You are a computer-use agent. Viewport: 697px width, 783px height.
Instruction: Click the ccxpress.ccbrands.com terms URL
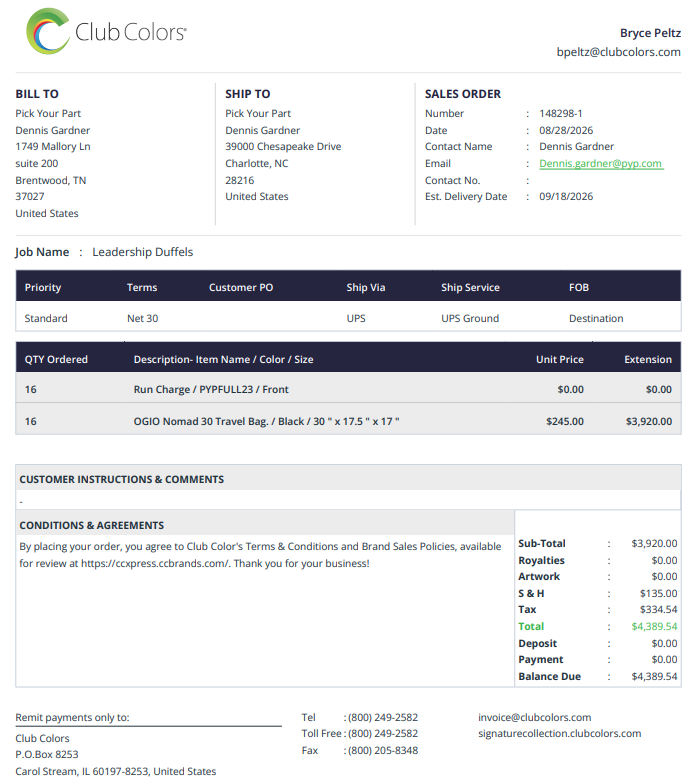[155, 564]
